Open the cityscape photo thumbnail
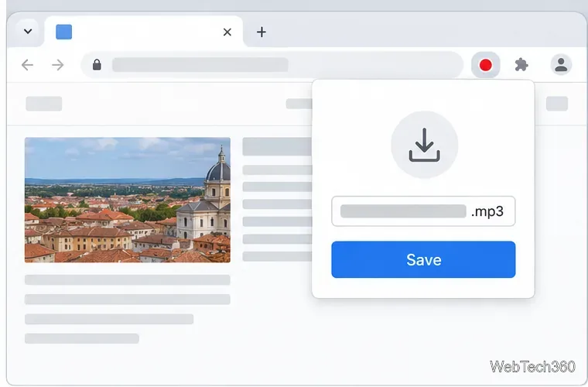Image resolution: width=588 pixels, height=387 pixels. (x=128, y=200)
